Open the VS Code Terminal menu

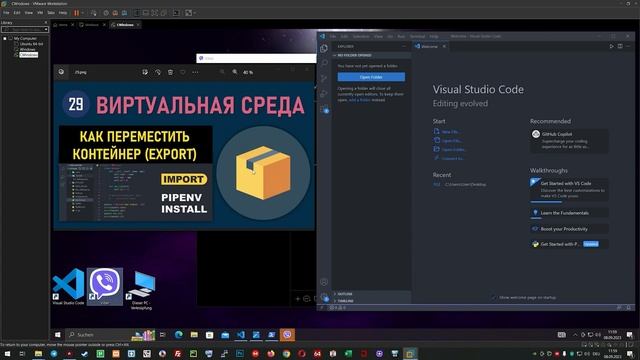[x=417, y=36]
